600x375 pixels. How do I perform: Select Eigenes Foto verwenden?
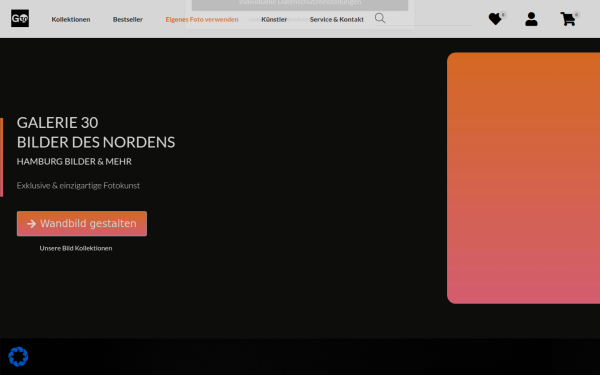tap(202, 19)
